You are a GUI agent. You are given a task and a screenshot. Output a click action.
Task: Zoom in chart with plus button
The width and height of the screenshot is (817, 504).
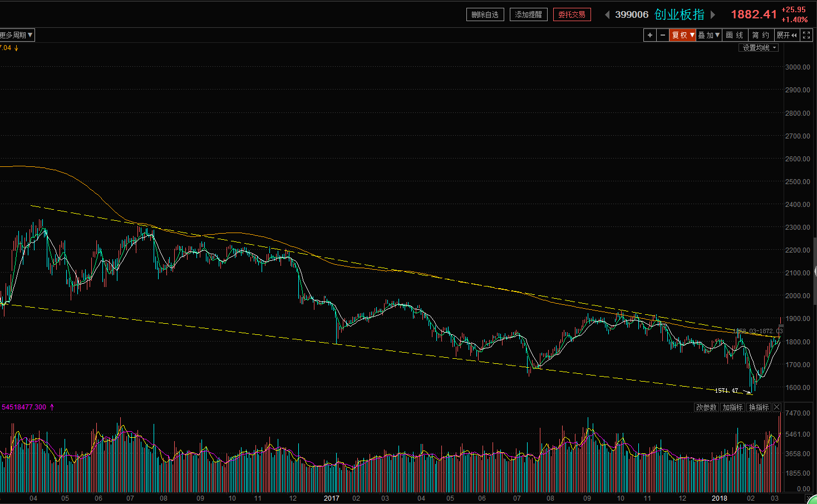pos(649,35)
